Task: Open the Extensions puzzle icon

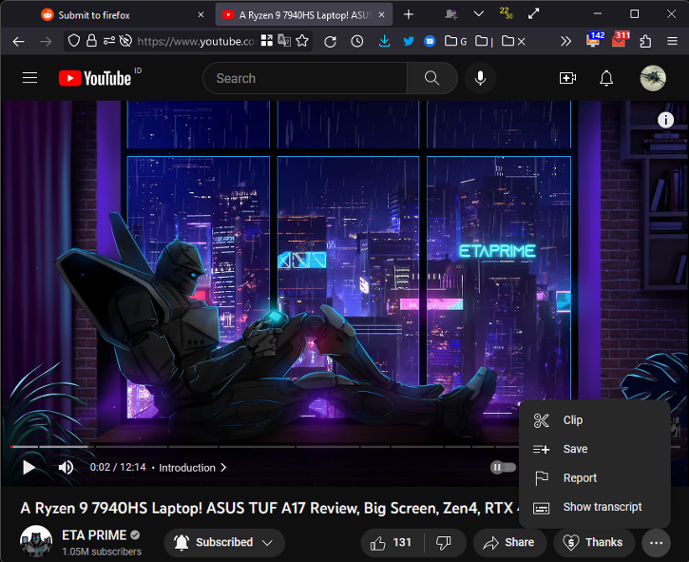Action: (645, 41)
